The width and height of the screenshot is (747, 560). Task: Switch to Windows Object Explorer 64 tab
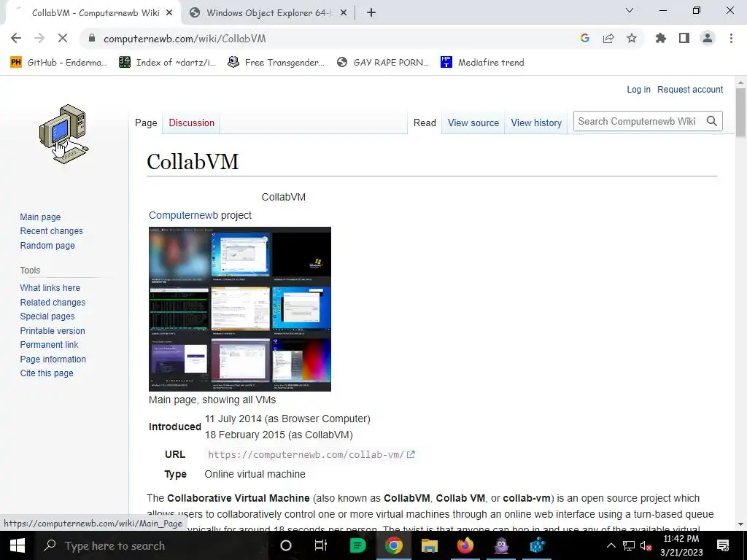[268, 13]
